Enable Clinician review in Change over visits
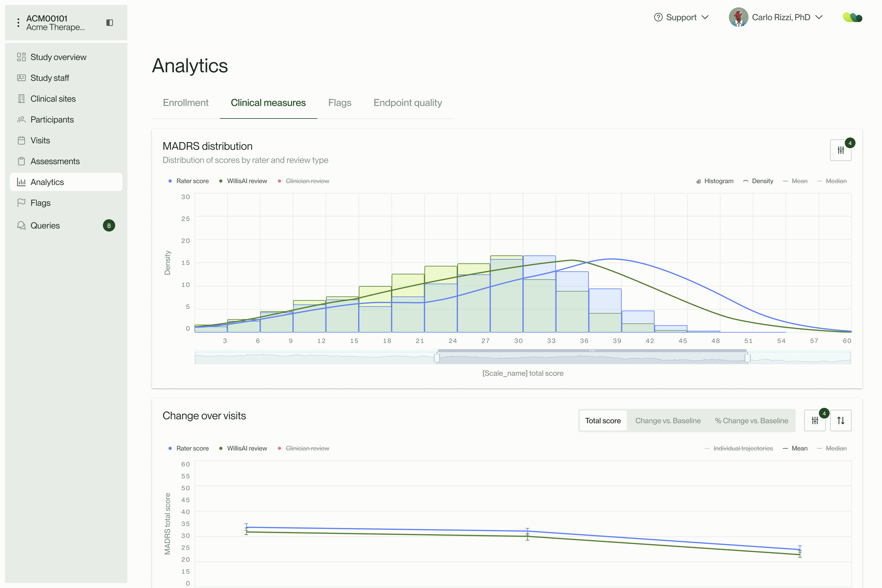Screen dimensions: 882x588 click(x=303, y=448)
